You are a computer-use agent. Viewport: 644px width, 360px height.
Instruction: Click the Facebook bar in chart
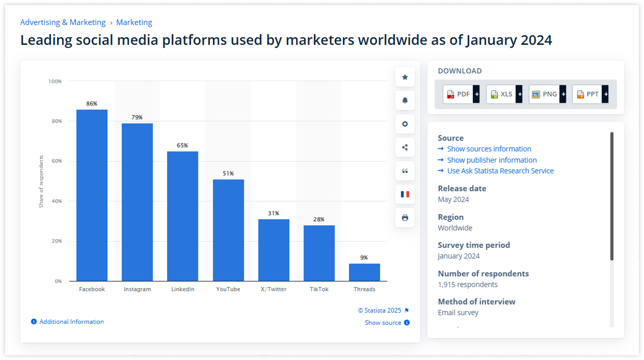pyautogui.click(x=92, y=195)
